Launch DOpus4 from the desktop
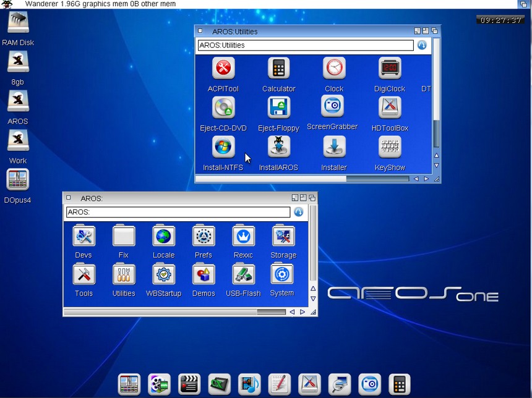 17,180
